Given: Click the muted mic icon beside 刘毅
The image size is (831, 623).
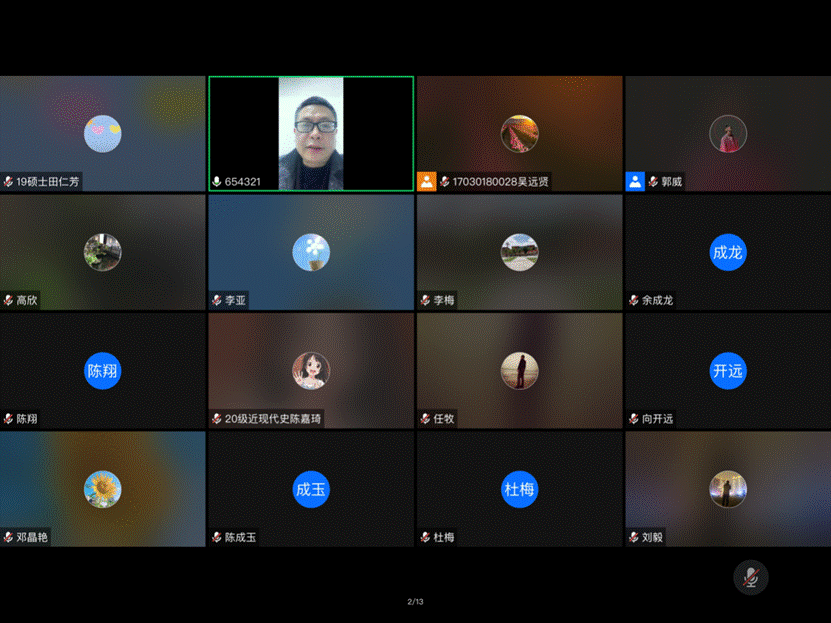Looking at the screenshot, I should coord(634,537).
